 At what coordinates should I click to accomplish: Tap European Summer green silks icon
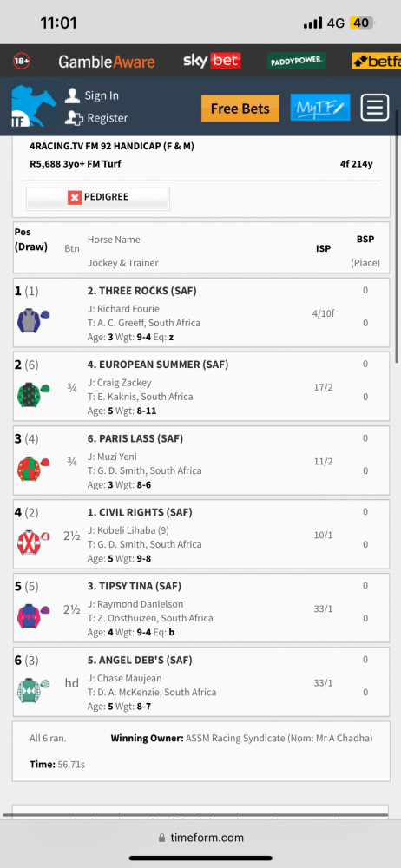pos(33,395)
